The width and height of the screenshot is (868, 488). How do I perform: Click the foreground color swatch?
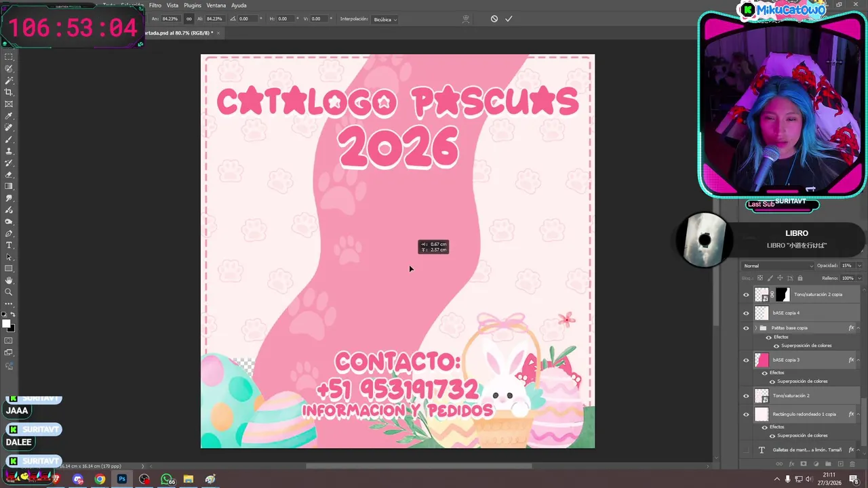[x=6, y=323]
